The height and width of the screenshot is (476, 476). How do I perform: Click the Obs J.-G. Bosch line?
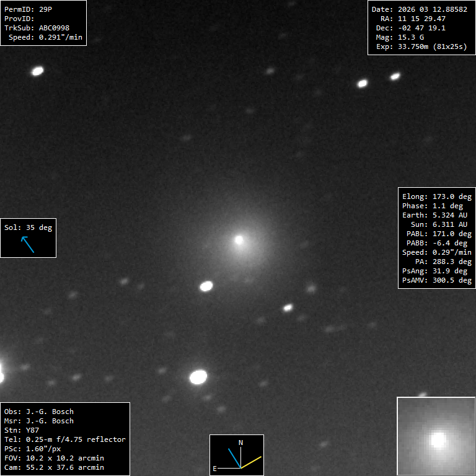(x=38, y=412)
